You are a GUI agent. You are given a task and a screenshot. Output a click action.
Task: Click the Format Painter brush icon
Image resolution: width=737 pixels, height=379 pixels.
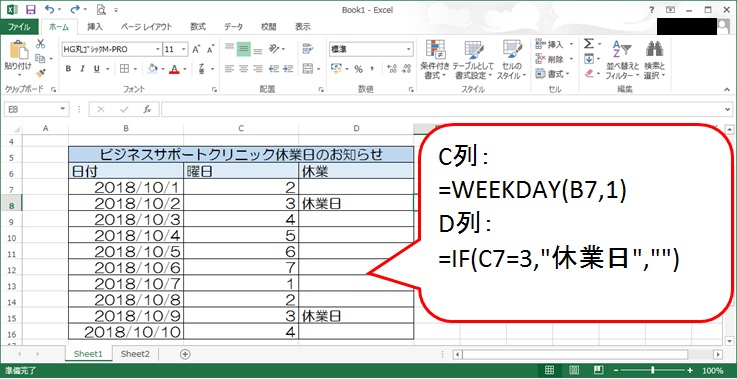coord(40,73)
